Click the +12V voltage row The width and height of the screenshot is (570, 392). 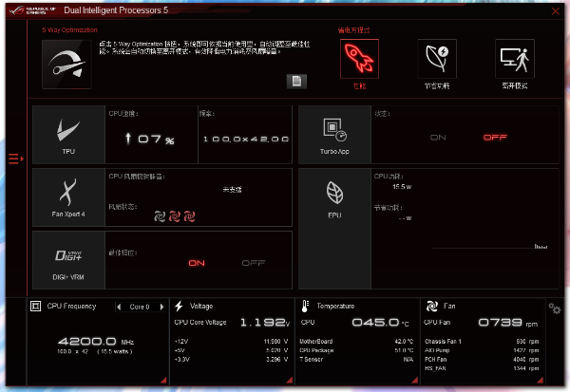pos(231,342)
